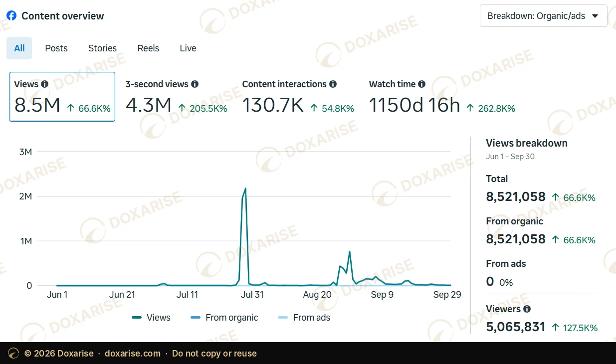
Task: Select the Watch time 1150d 16h metric
Action: [442, 97]
